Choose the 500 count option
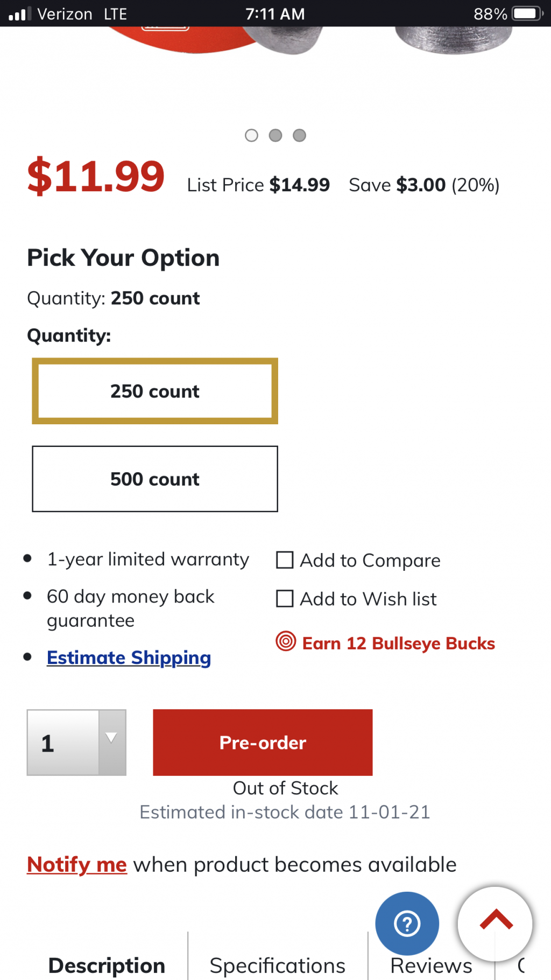551x980 pixels. [x=155, y=479]
